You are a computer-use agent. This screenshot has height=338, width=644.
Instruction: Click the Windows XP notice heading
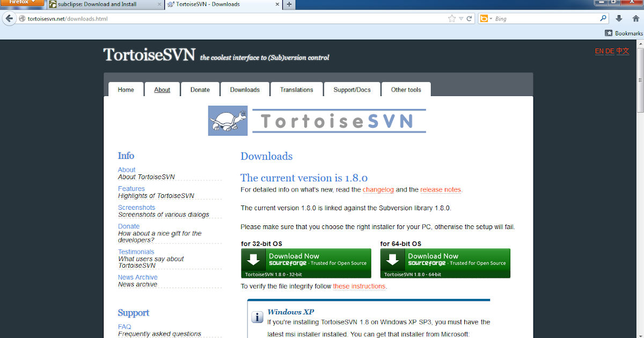(x=290, y=312)
